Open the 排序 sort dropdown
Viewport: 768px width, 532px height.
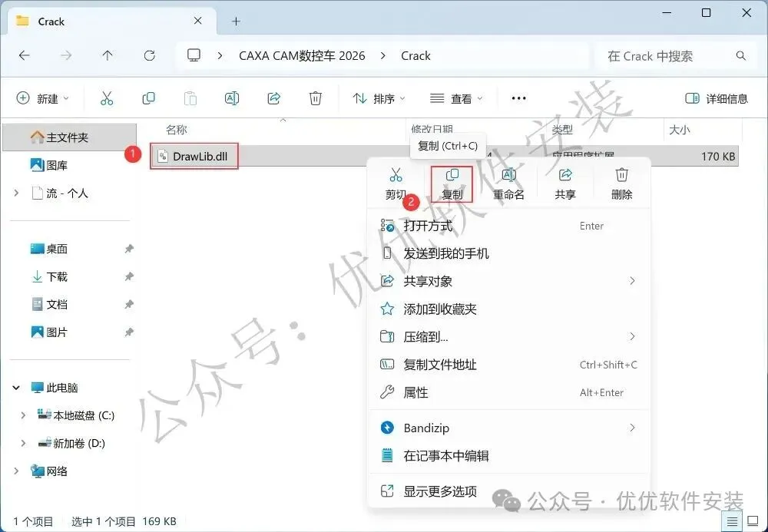point(379,98)
